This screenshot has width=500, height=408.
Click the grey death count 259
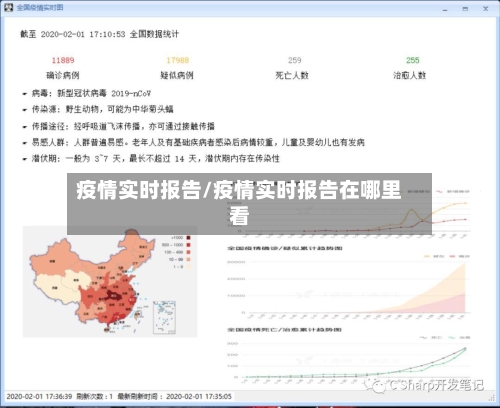(x=295, y=60)
